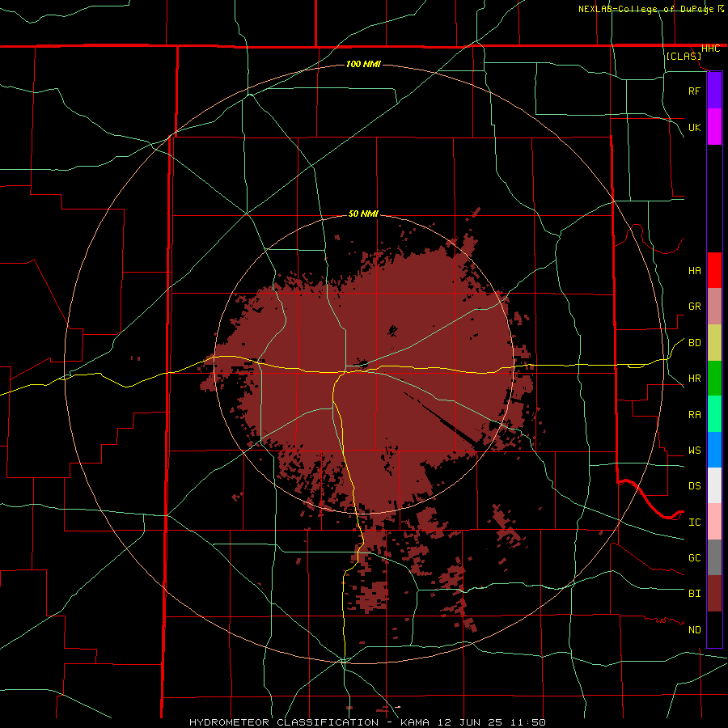This screenshot has width=728, height=728.
Task: Click the WS legend label
Action: pos(694,450)
